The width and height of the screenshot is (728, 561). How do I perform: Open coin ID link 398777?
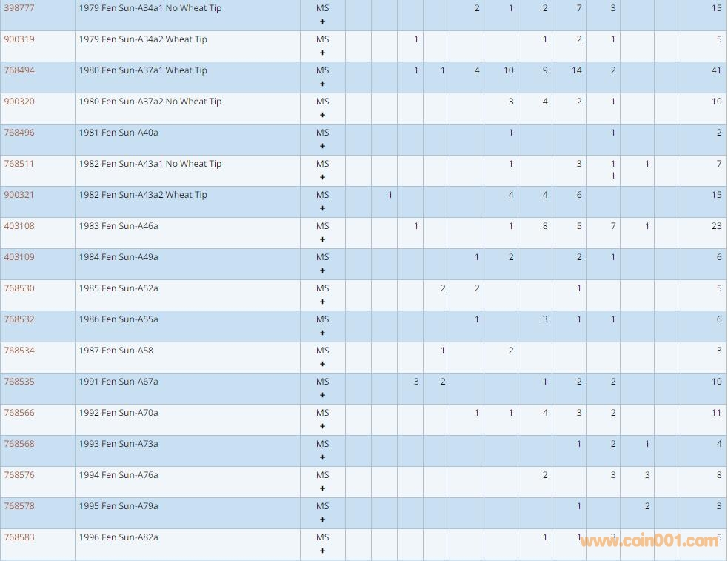click(x=19, y=8)
